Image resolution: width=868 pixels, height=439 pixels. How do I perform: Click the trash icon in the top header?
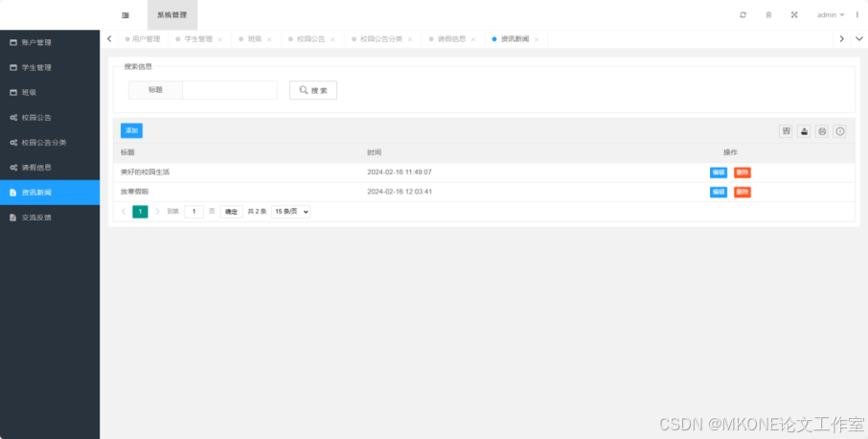point(768,15)
